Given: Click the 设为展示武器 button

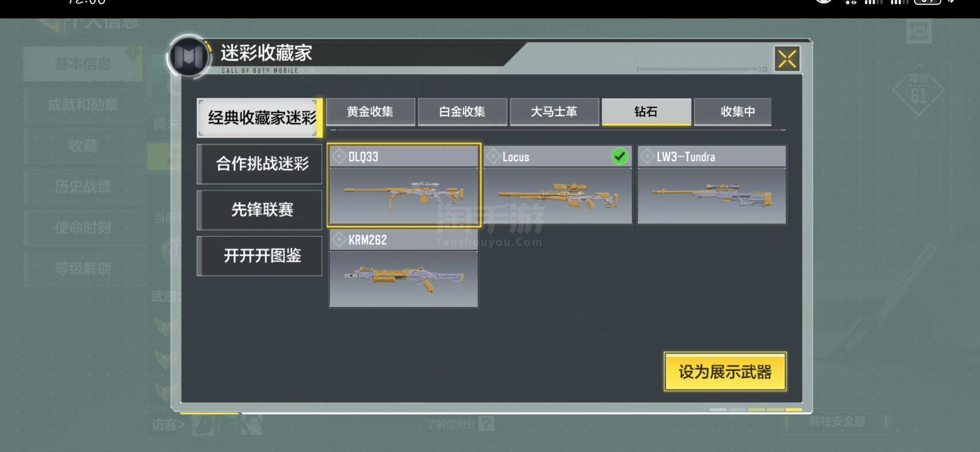Looking at the screenshot, I should coord(725,372).
